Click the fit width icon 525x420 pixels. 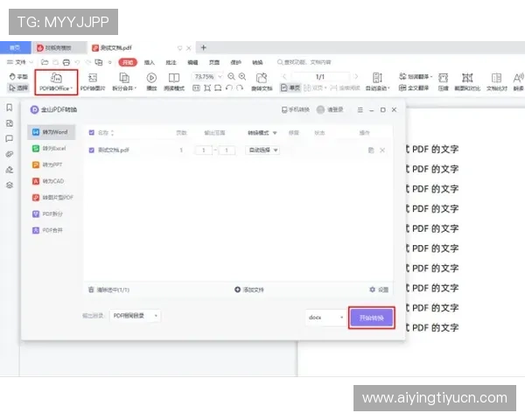pyautogui.click(x=218, y=88)
